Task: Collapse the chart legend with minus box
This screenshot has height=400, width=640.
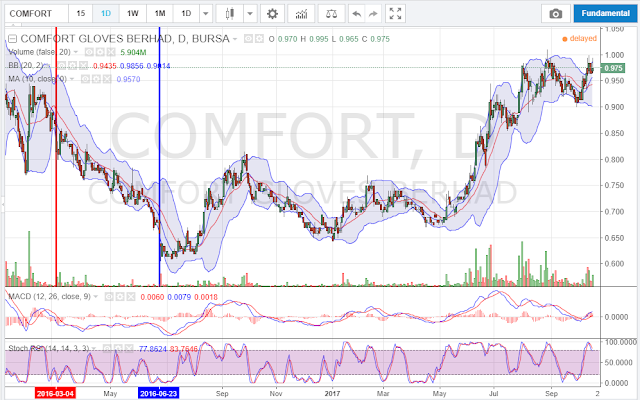Action: [13, 39]
